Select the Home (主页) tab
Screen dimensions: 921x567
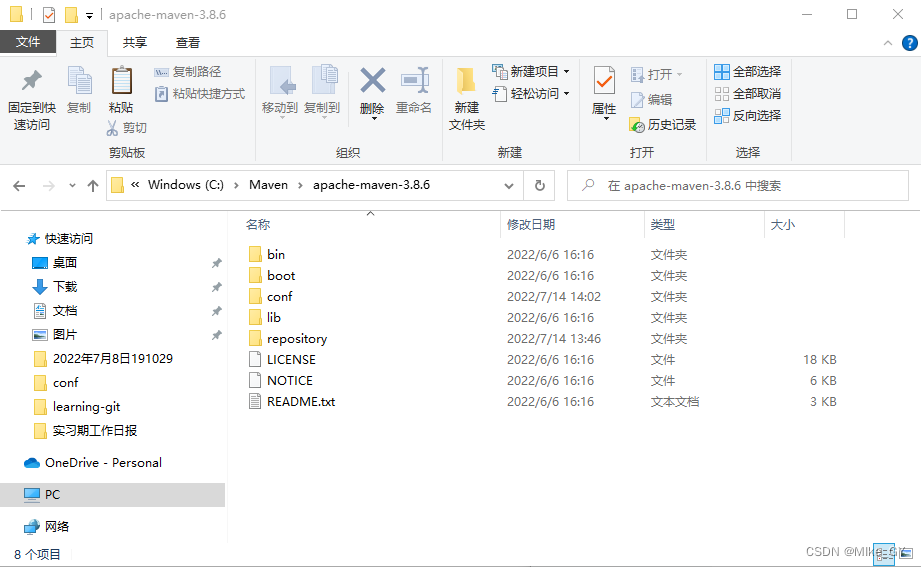[x=82, y=42]
